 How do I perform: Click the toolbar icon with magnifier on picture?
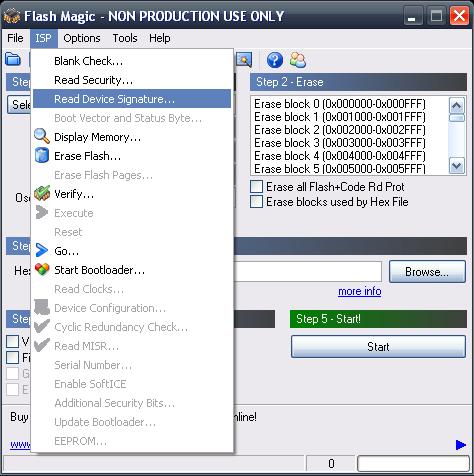click(x=244, y=60)
